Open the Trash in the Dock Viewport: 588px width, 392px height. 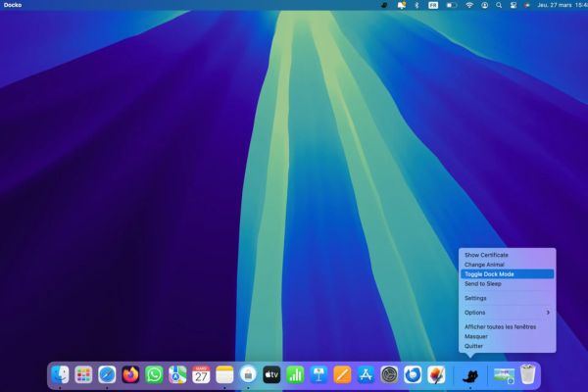pos(528,374)
